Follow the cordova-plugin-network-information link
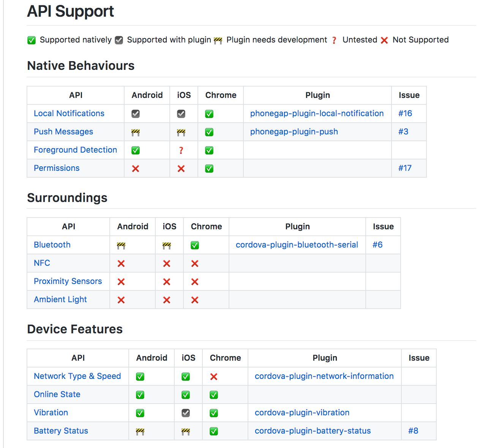499x448 pixels. point(324,376)
